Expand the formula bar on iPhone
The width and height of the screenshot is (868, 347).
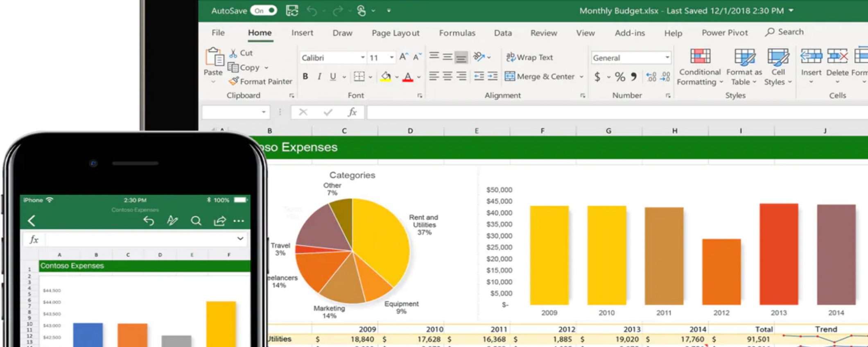tap(240, 239)
